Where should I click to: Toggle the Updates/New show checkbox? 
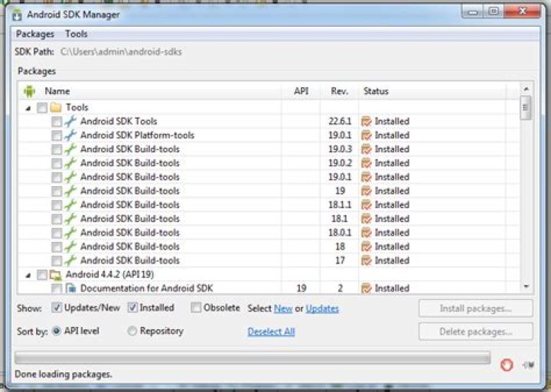click(56, 308)
